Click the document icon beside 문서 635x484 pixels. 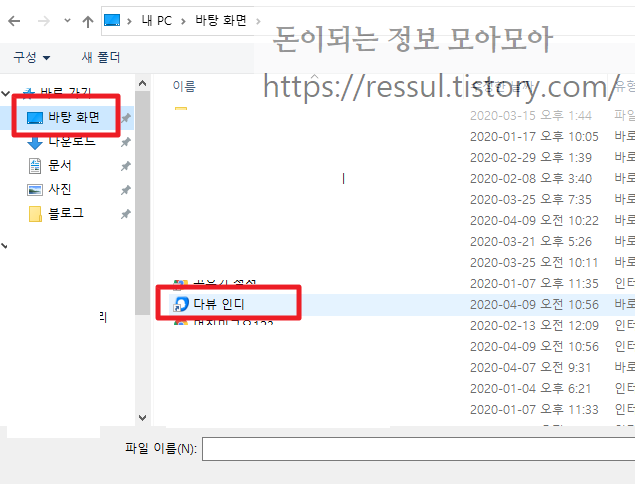(x=35, y=166)
